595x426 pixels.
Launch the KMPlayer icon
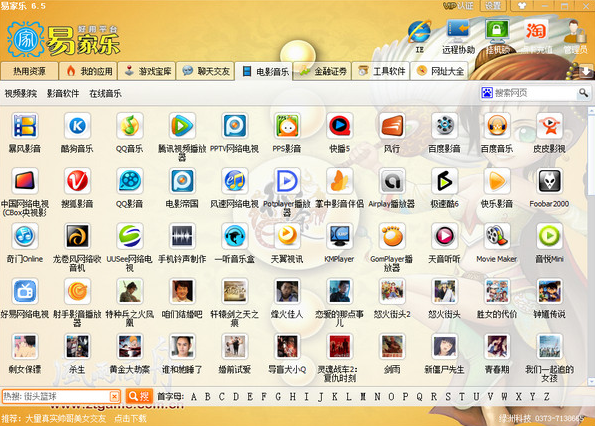click(339, 236)
